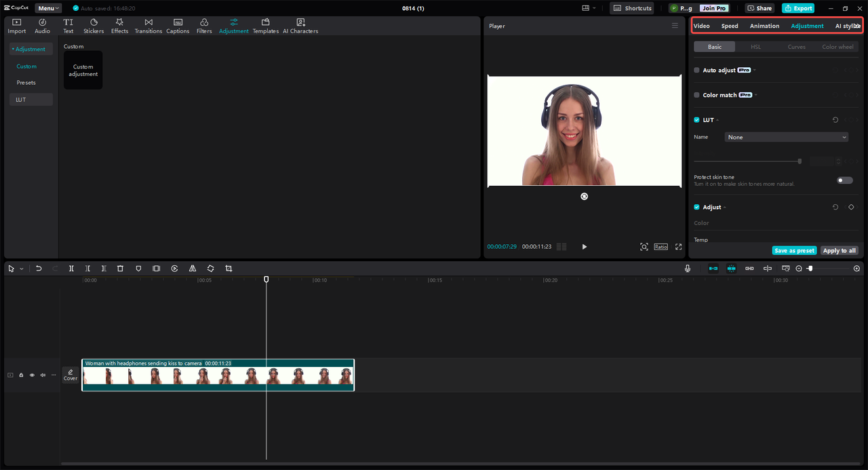Open the Transitions panel
This screenshot has width=868, height=470.
point(149,26)
